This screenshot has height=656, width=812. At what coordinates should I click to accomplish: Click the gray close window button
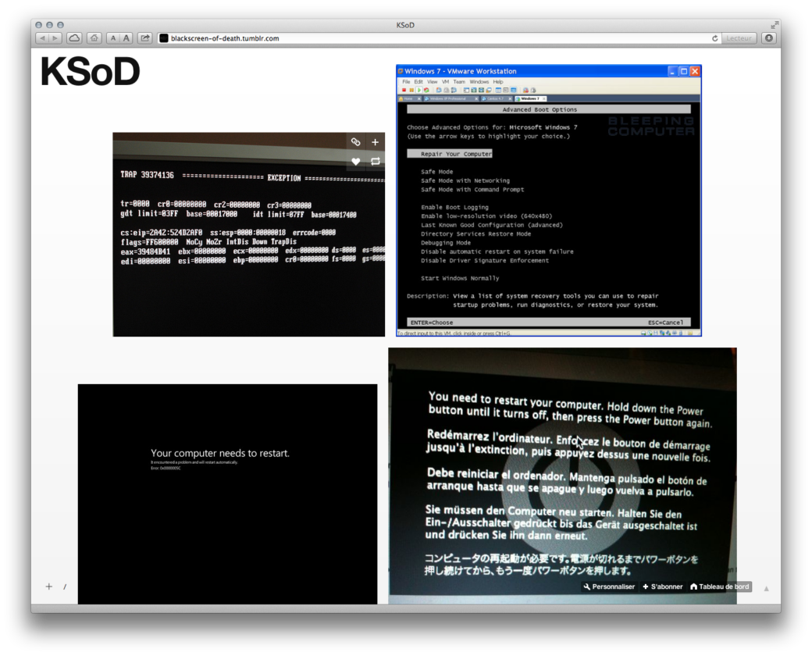pos(38,25)
